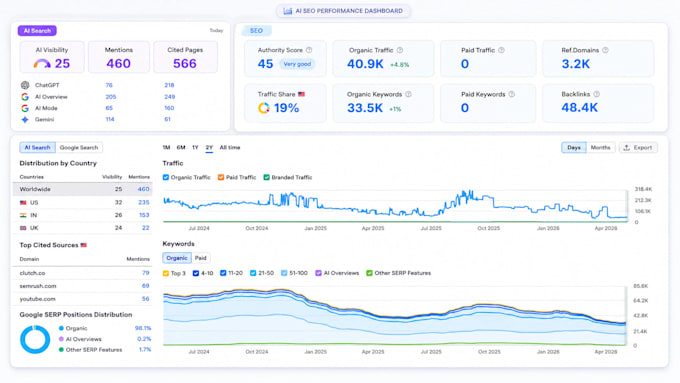Click the AI Visibility gauge icon
Image resolution: width=680 pixels, height=383 pixels.
tap(42, 64)
